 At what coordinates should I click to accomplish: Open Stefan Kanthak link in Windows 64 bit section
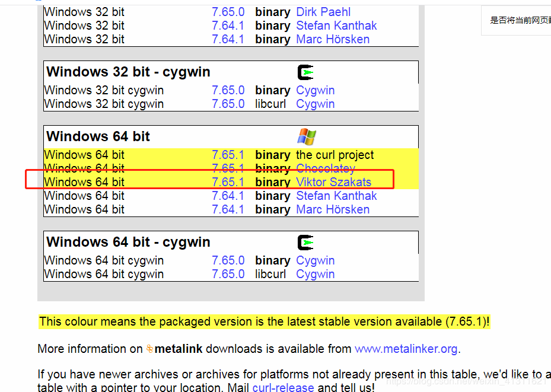point(336,196)
